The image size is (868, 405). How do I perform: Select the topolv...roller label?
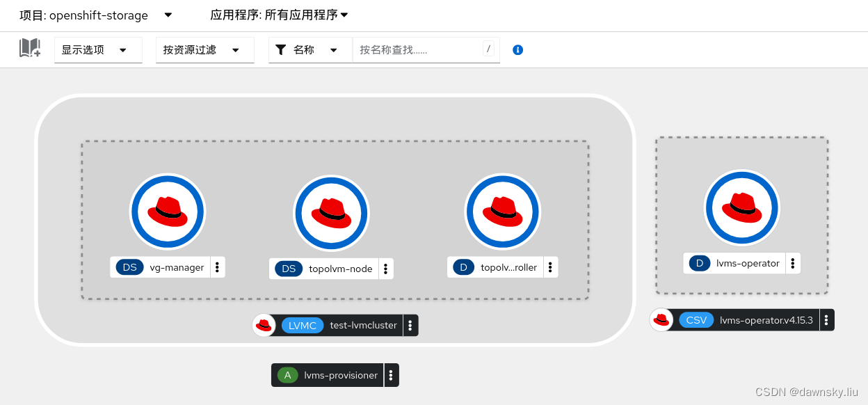[x=509, y=267]
